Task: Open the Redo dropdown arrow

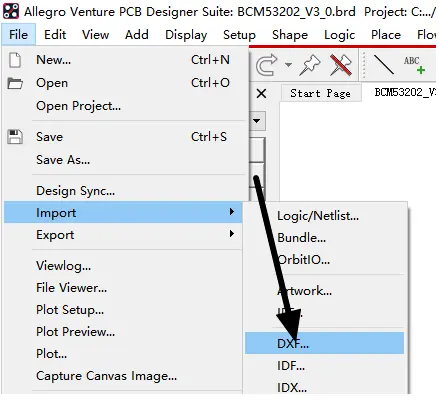Action: (288, 65)
